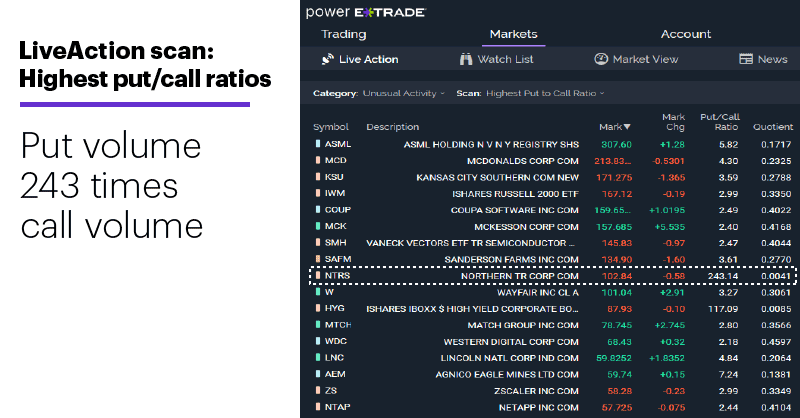Select the W symbol for Wayfair

(x=329, y=292)
